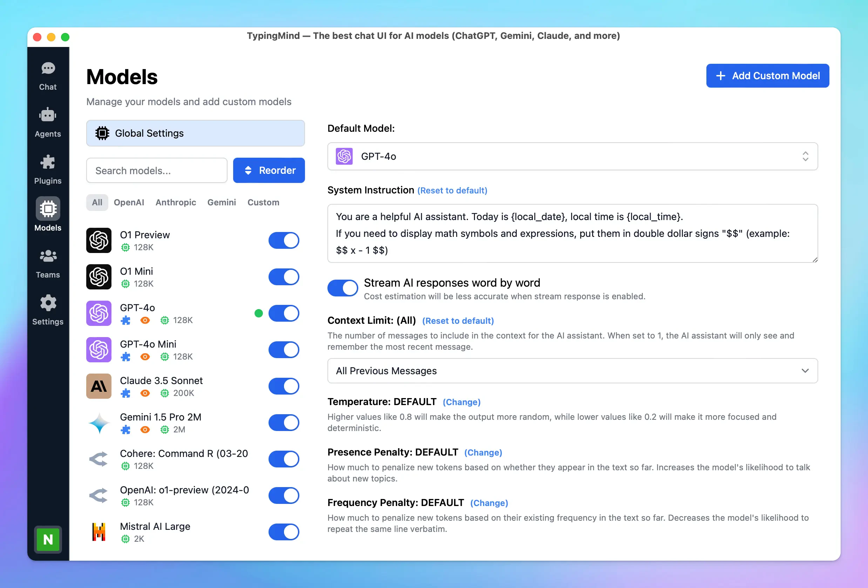Select the "O1 Mini" model name
868x588 pixels.
click(136, 272)
